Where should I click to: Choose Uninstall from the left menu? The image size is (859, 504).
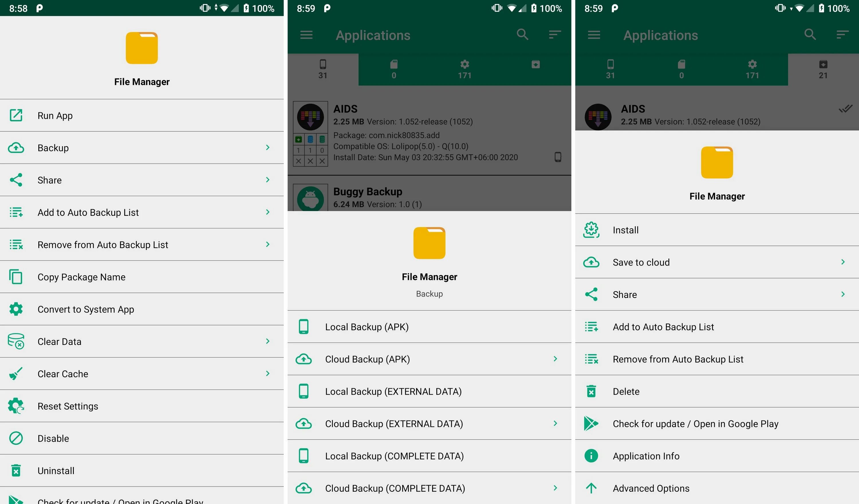tap(56, 471)
